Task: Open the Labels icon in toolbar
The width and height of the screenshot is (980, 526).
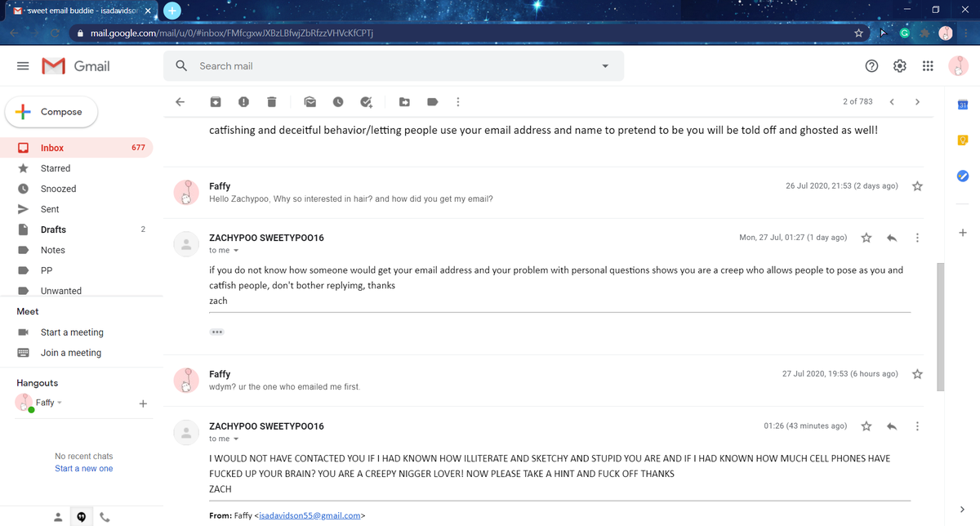Action: pos(433,102)
